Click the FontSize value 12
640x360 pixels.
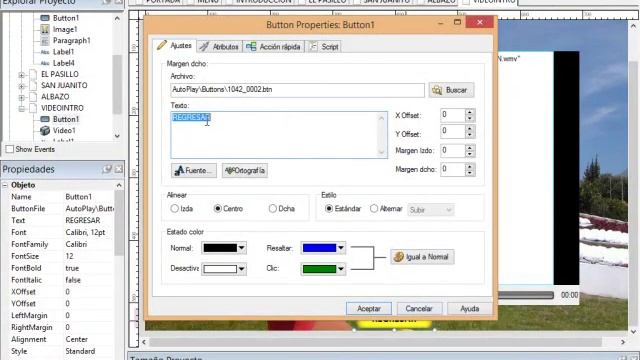click(69, 256)
